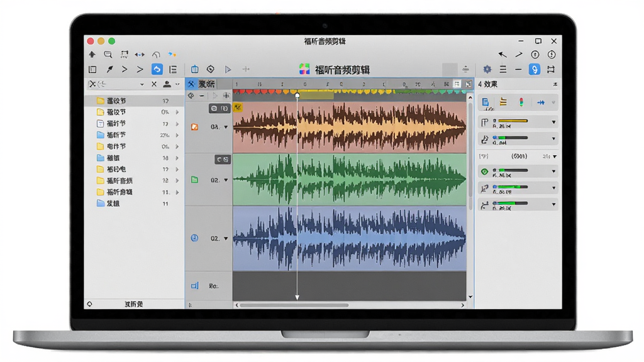Open the dropdown arrow in the sidebar filter

click(x=142, y=84)
